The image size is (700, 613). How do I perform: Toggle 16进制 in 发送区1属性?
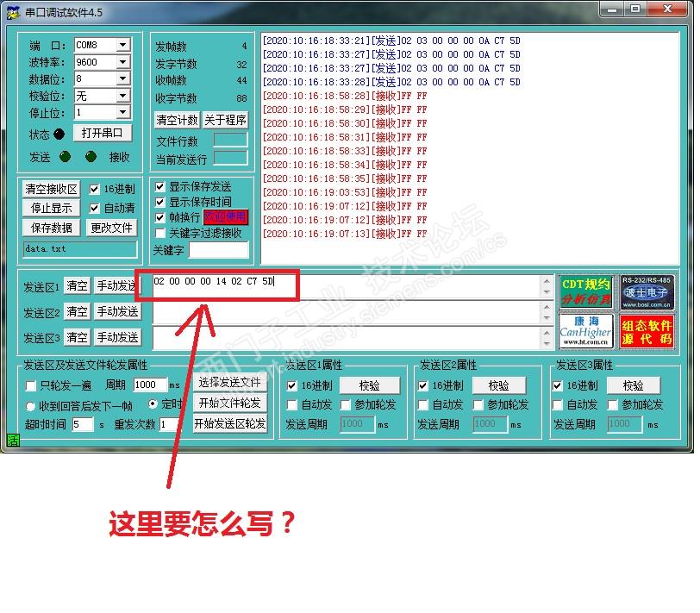click(x=292, y=385)
